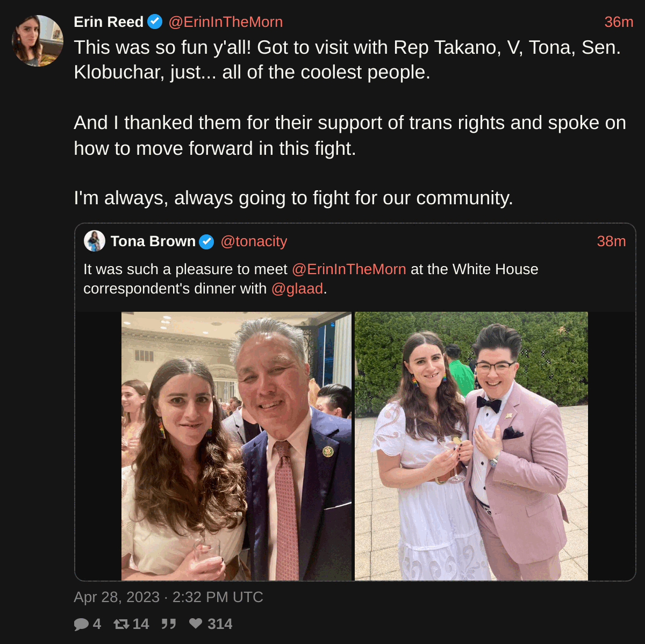Click the quoted tweet's 38m timestamp
The width and height of the screenshot is (645, 644).
(x=611, y=241)
